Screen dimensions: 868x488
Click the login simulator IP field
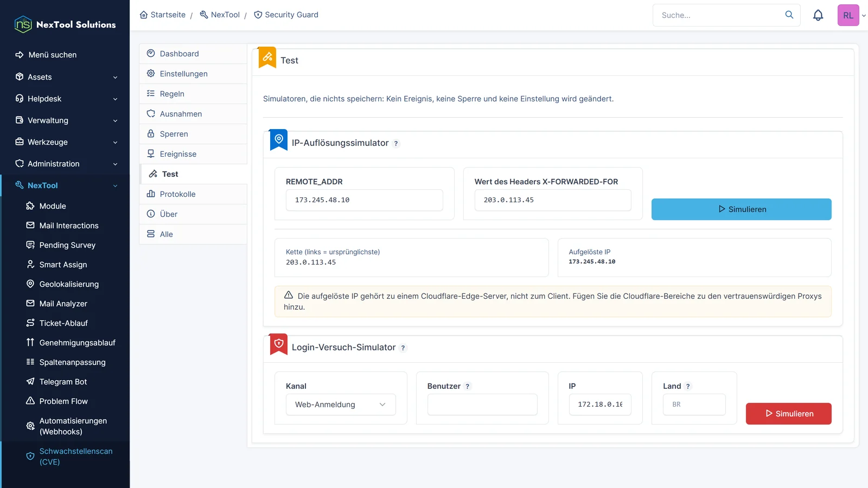[x=600, y=404]
